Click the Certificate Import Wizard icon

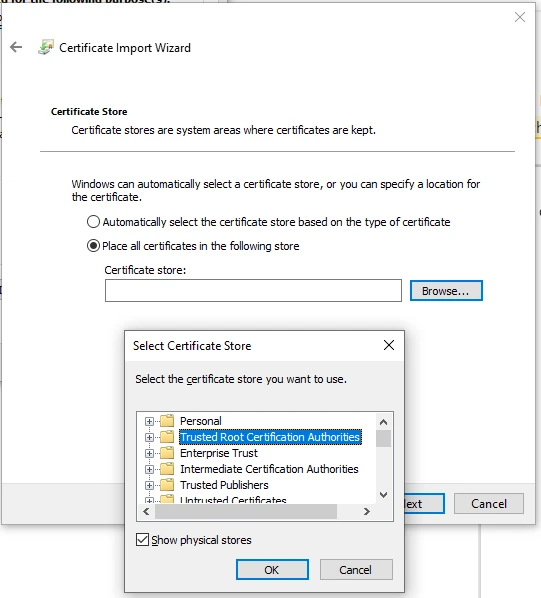coord(46,47)
